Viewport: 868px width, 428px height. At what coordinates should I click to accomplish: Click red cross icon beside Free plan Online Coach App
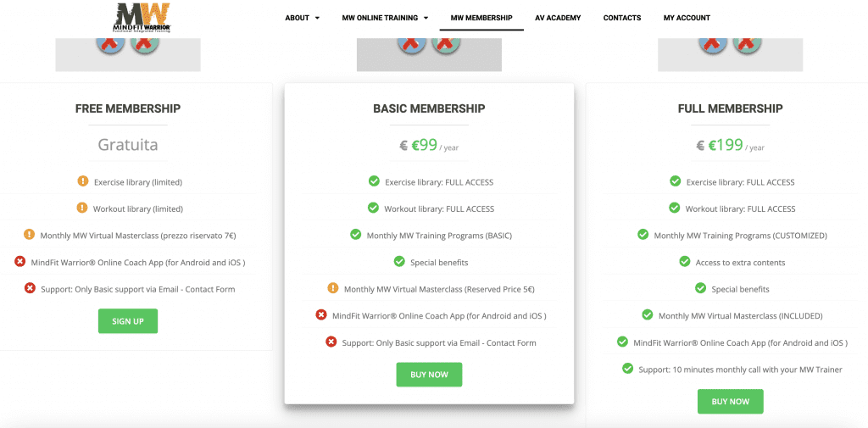click(x=20, y=261)
